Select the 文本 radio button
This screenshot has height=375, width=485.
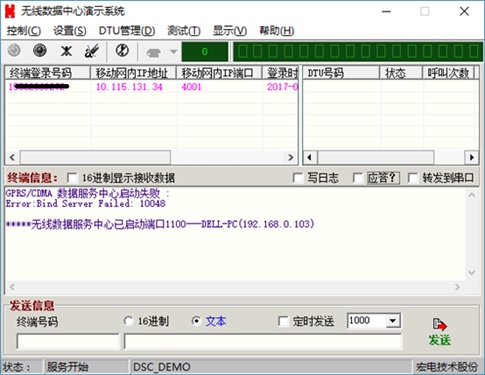(197, 321)
